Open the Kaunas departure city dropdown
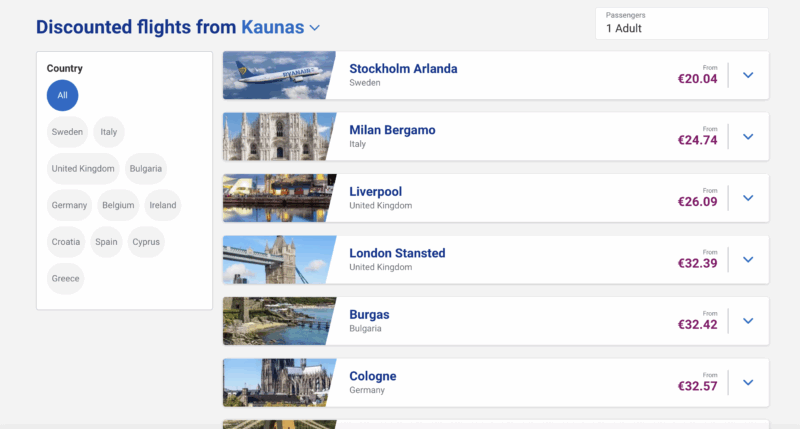The height and width of the screenshot is (429, 800). tap(315, 28)
